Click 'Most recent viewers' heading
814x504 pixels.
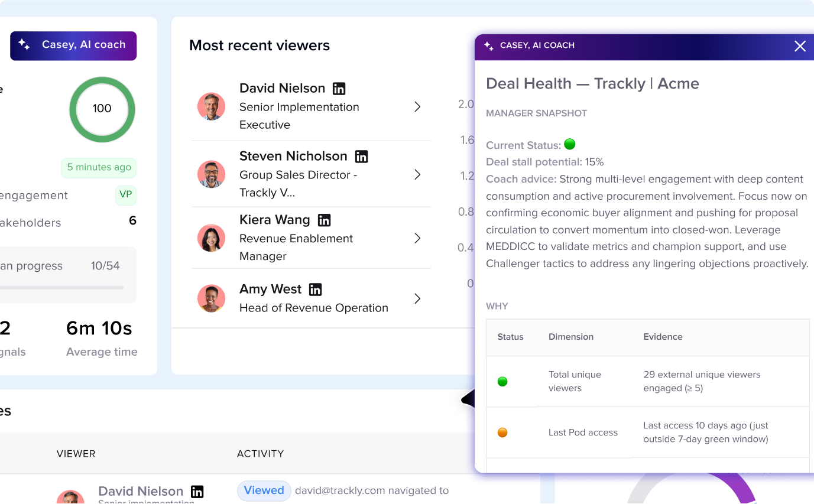(260, 45)
